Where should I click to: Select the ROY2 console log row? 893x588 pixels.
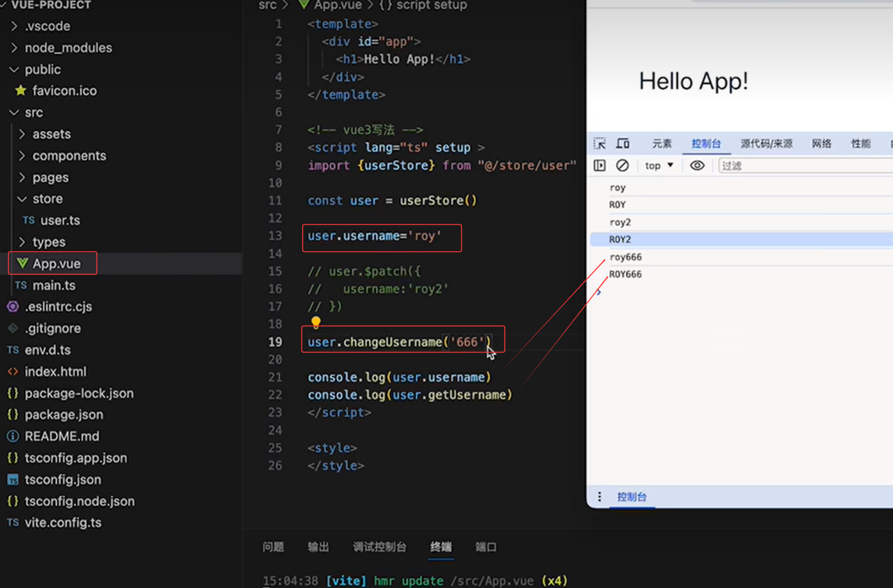pos(741,239)
